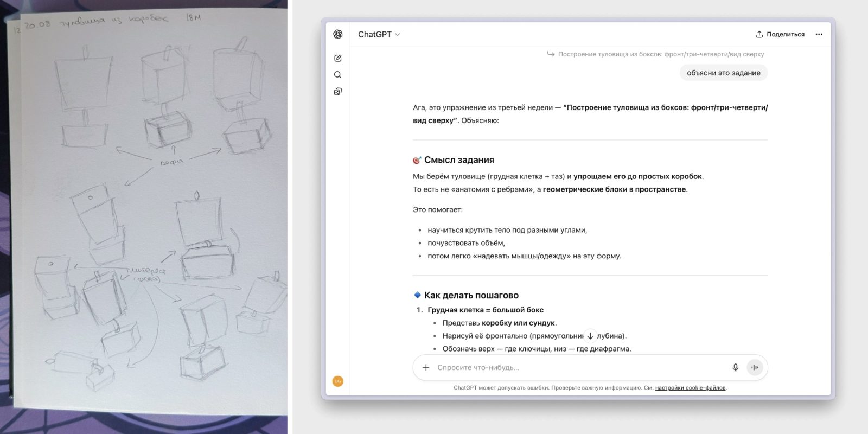Click the line потом легко «надевать мышцы/одежду»
The image size is (868, 434).
524,256
